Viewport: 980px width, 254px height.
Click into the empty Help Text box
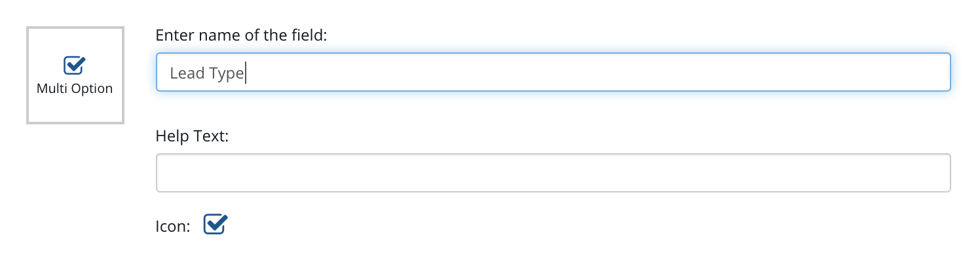pos(553,173)
